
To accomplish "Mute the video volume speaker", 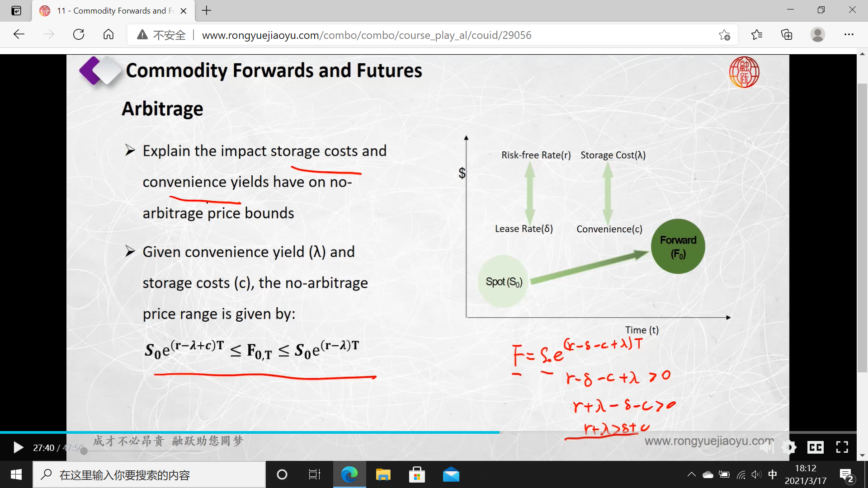I will click(767, 447).
